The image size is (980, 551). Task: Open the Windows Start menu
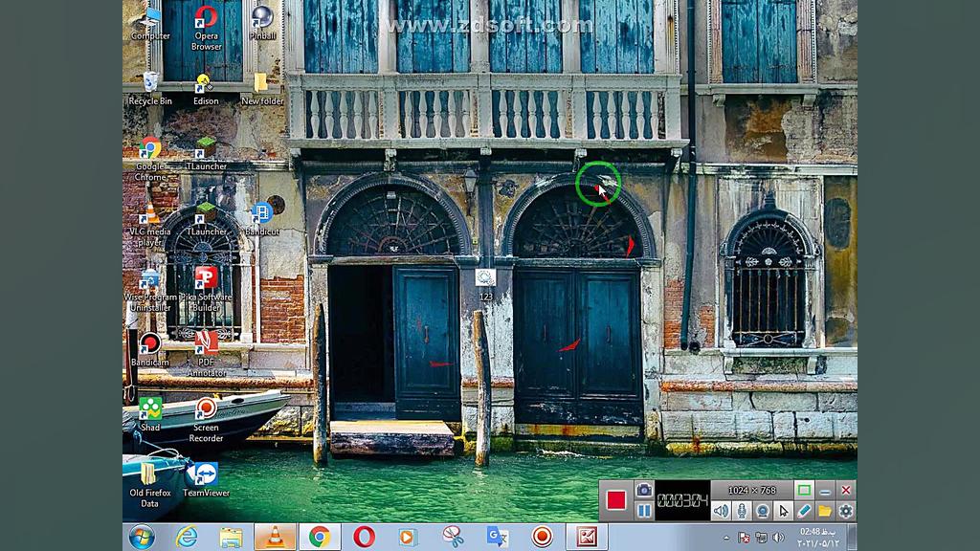pos(142,538)
